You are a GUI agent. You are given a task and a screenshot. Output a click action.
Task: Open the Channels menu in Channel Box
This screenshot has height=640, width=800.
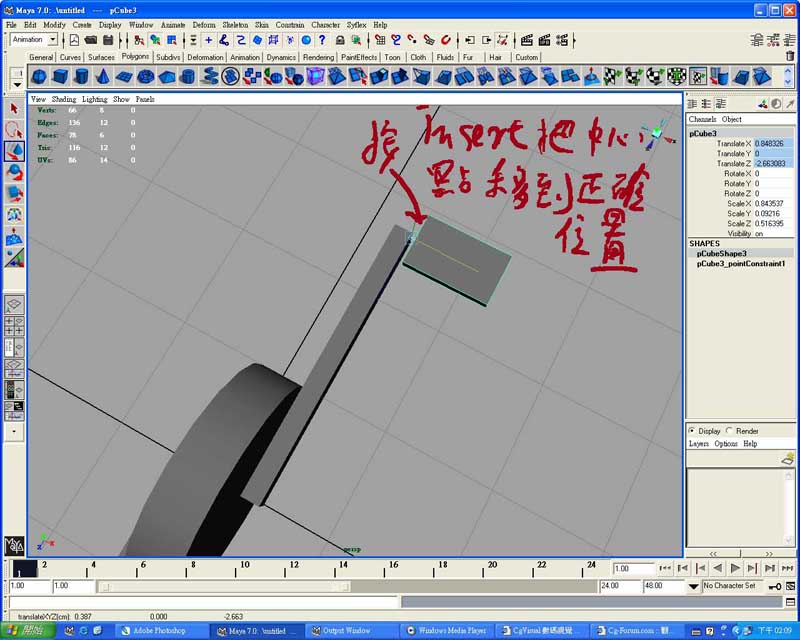(x=702, y=119)
